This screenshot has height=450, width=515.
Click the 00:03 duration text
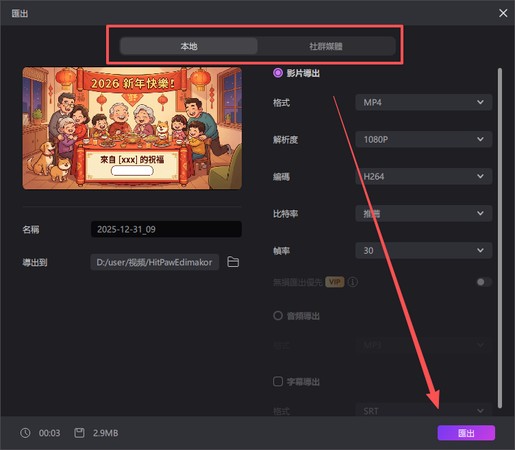(49, 433)
